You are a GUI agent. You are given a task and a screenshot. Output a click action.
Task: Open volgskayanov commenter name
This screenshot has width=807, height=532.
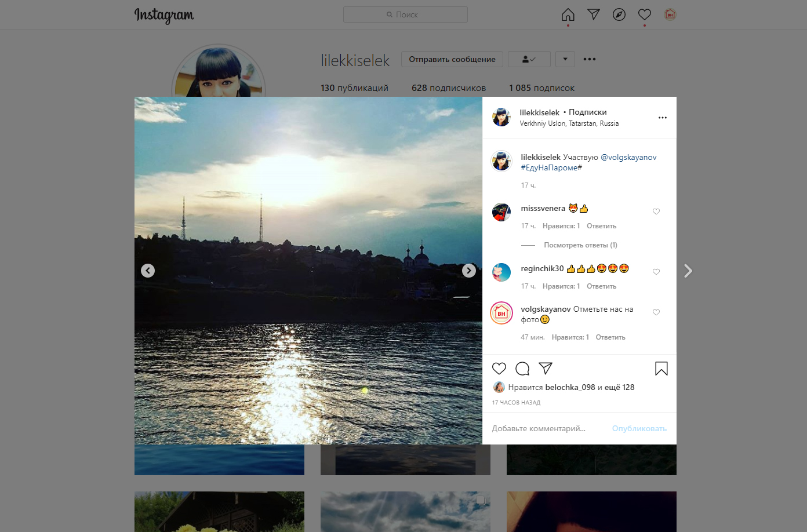(x=546, y=309)
